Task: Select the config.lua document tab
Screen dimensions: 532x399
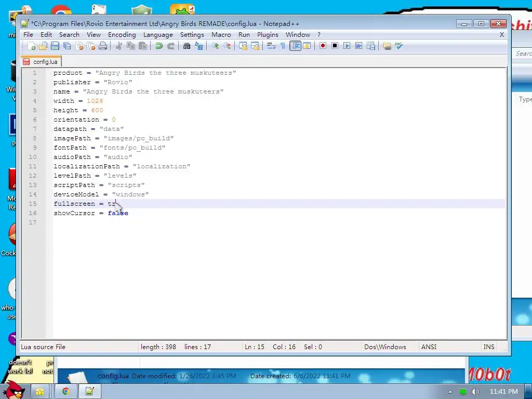Action: click(41, 61)
